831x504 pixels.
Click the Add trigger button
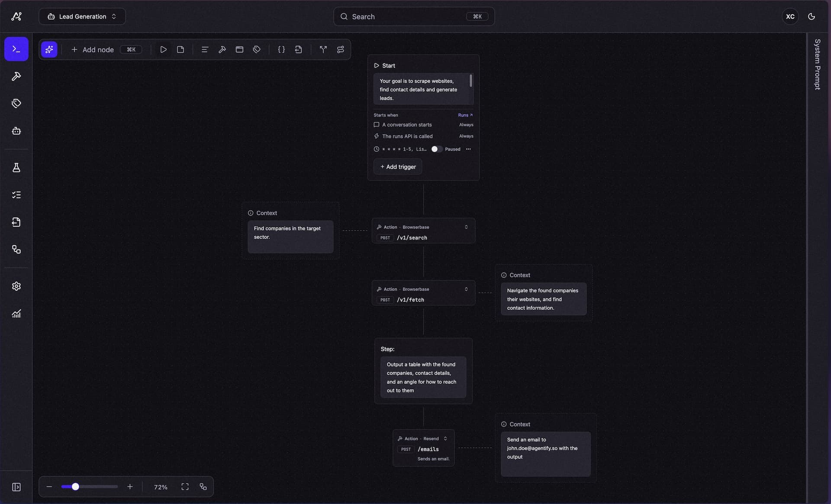point(398,167)
